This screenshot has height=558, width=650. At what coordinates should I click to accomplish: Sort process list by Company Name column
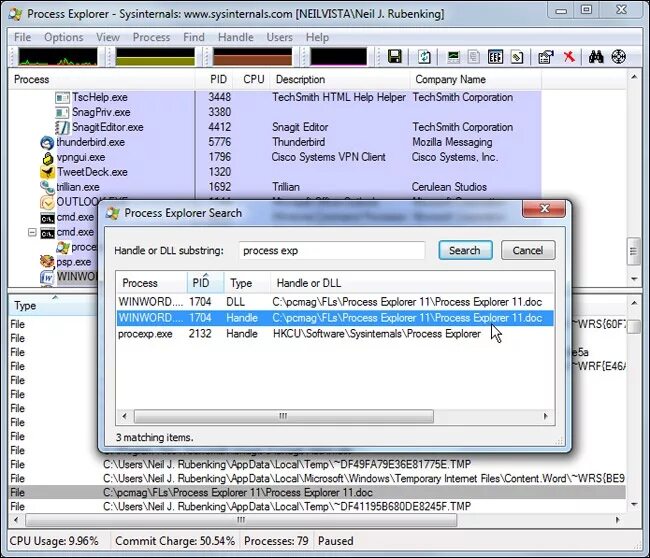click(x=475, y=79)
